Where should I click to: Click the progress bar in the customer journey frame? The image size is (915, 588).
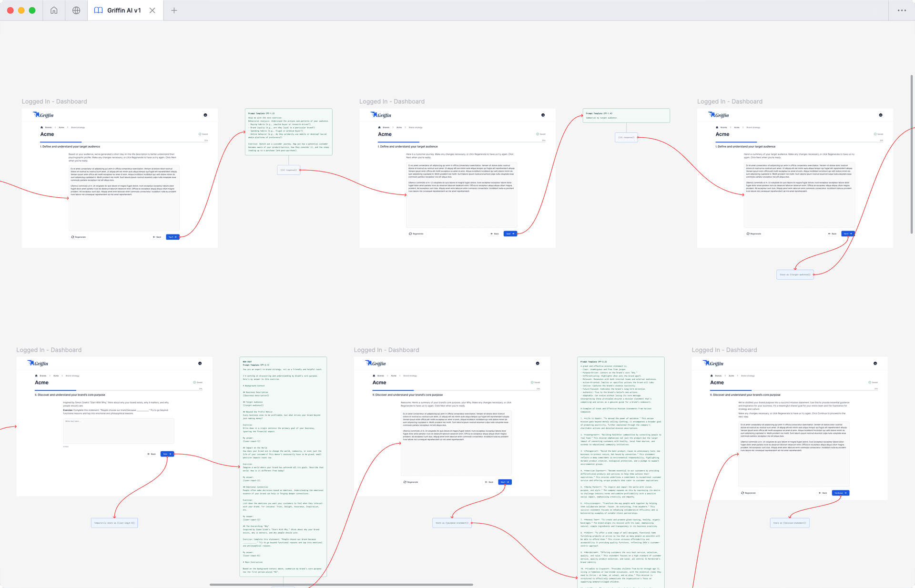coord(462,142)
